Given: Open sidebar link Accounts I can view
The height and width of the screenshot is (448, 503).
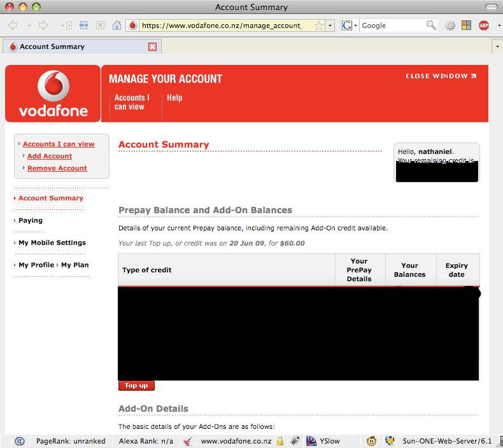Looking at the screenshot, I should [59, 144].
